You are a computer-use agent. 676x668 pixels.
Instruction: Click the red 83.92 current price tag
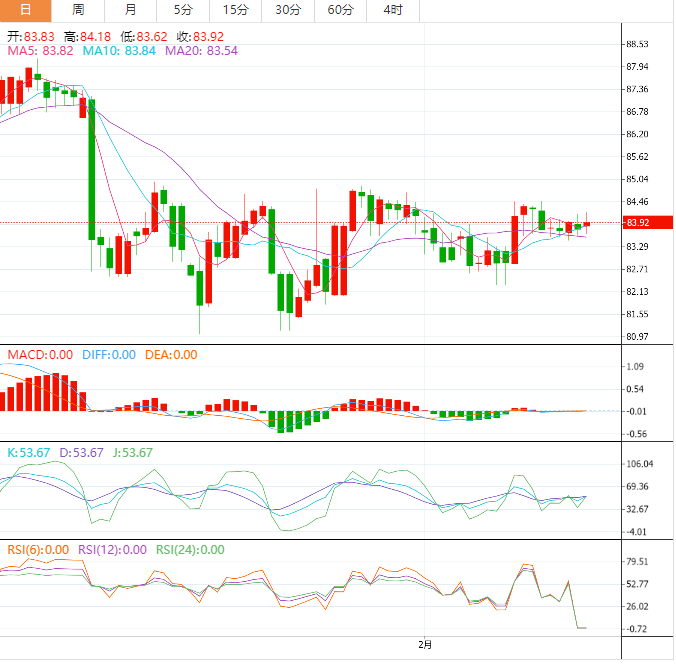(648, 223)
